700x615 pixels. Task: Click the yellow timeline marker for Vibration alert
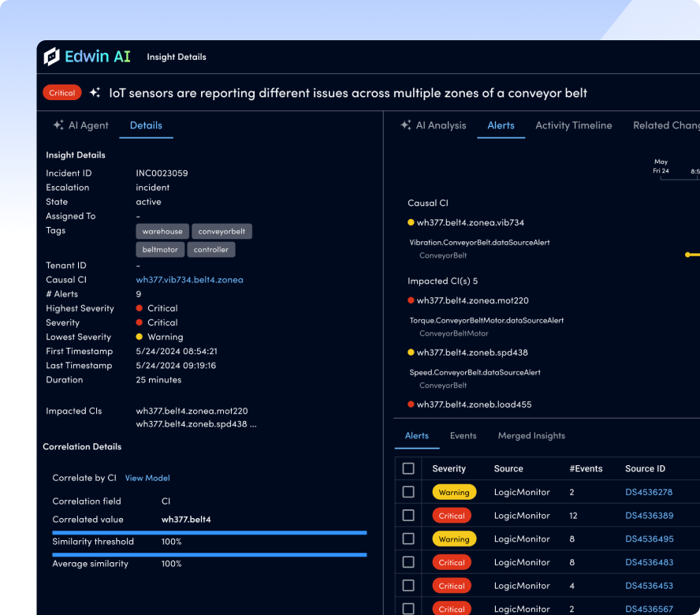point(687,255)
